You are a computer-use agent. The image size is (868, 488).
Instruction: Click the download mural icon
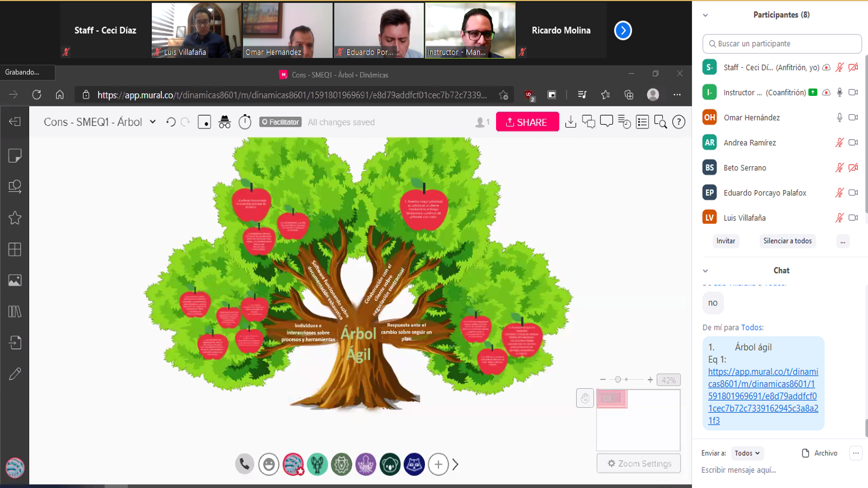[570, 122]
